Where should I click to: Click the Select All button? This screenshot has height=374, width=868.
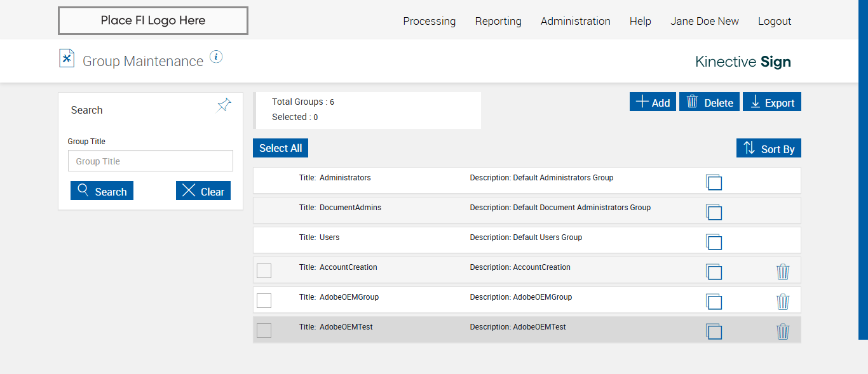(280, 148)
